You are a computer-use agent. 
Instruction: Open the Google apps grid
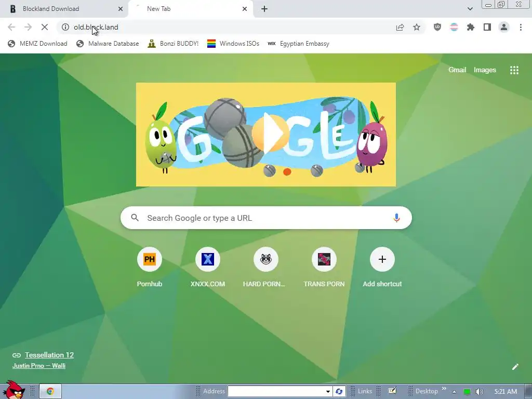(x=514, y=70)
